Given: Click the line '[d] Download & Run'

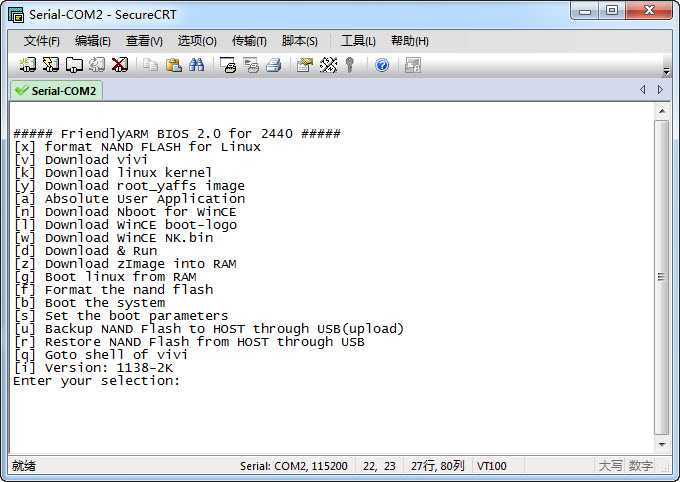Looking at the screenshot, I should (x=85, y=251).
